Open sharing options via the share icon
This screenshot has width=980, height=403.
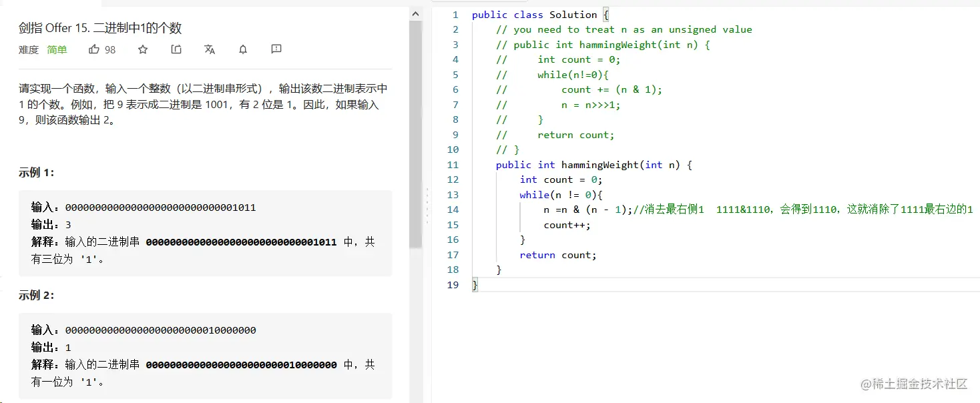point(176,49)
